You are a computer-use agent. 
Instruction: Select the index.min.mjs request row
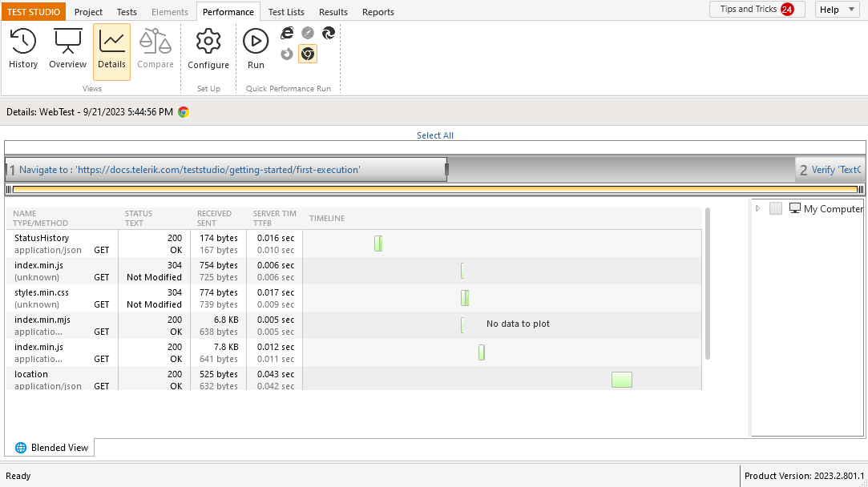tap(354, 325)
